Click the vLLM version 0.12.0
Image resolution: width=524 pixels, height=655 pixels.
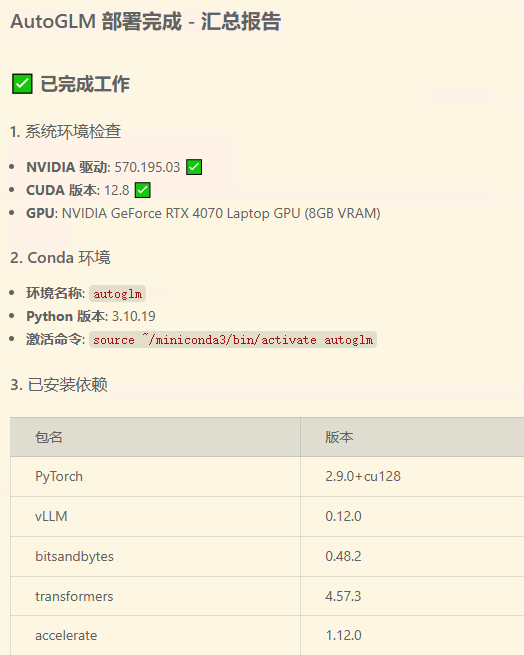click(412, 516)
